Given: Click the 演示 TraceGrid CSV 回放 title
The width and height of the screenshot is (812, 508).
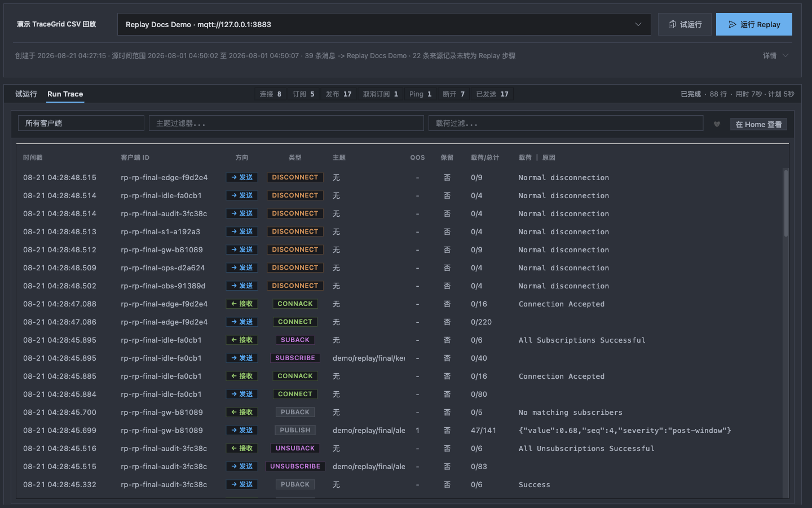Looking at the screenshot, I should tap(56, 24).
